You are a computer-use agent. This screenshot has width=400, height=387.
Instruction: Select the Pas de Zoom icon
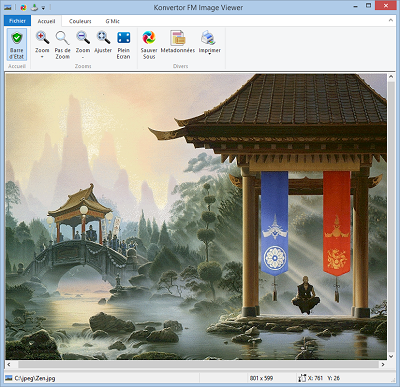(x=62, y=38)
